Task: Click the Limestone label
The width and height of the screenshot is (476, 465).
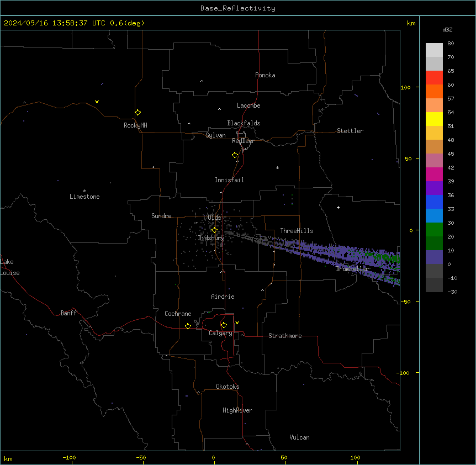Action: 84,197
